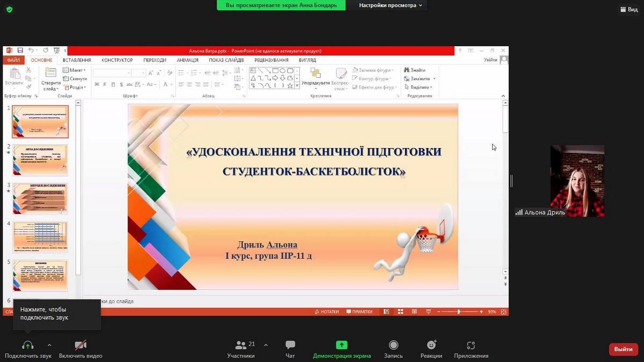Open the КОНСТРУКТОР ribbon tab
This screenshot has height=362, width=644.
117,60
